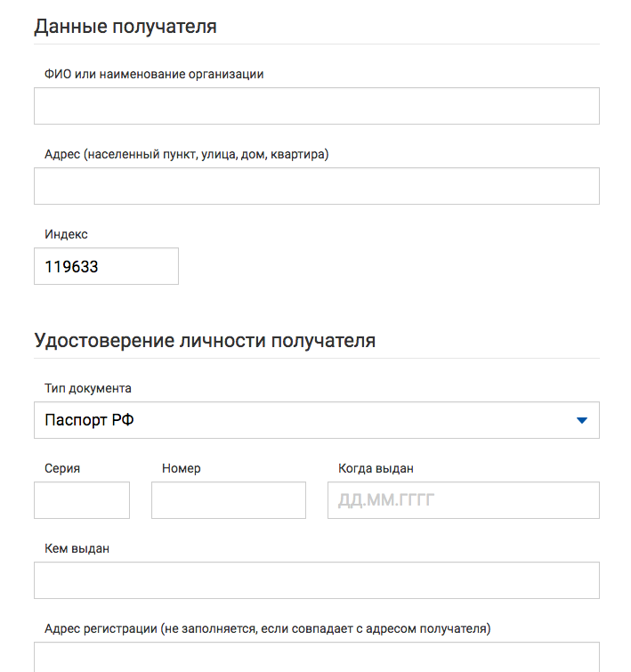Image resolution: width=631 pixels, height=672 pixels.
Task: Focus the Номер passport input field
Action: tap(229, 500)
